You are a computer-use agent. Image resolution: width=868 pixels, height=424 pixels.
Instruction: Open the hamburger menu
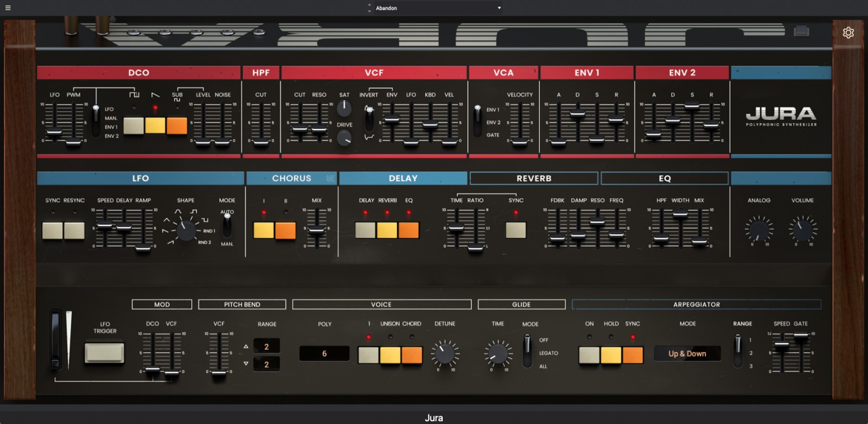[x=8, y=8]
